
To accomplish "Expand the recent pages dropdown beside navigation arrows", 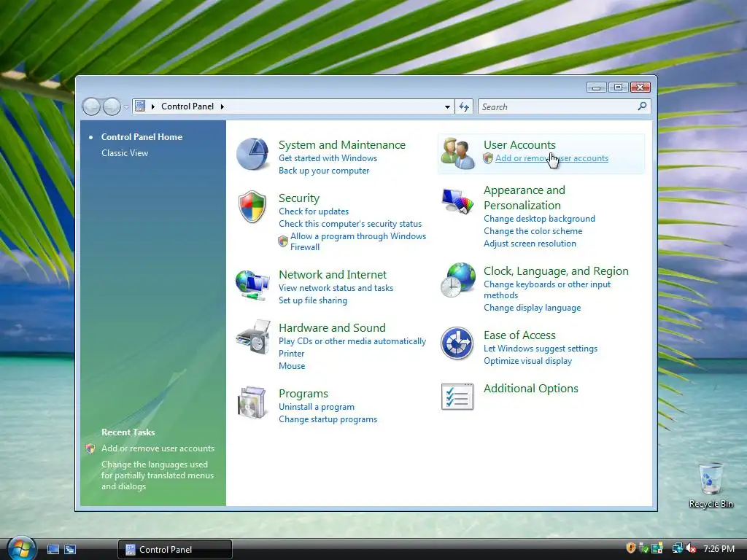I will (x=125, y=107).
